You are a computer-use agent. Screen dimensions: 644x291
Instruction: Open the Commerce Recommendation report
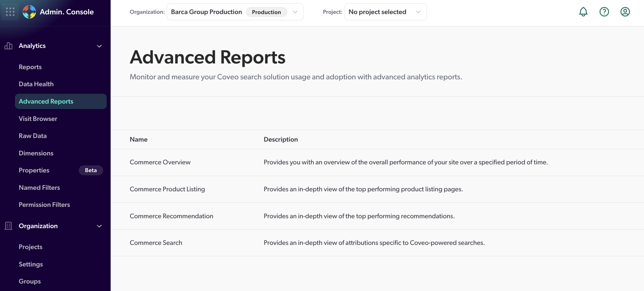pyautogui.click(x=171, y=216)
